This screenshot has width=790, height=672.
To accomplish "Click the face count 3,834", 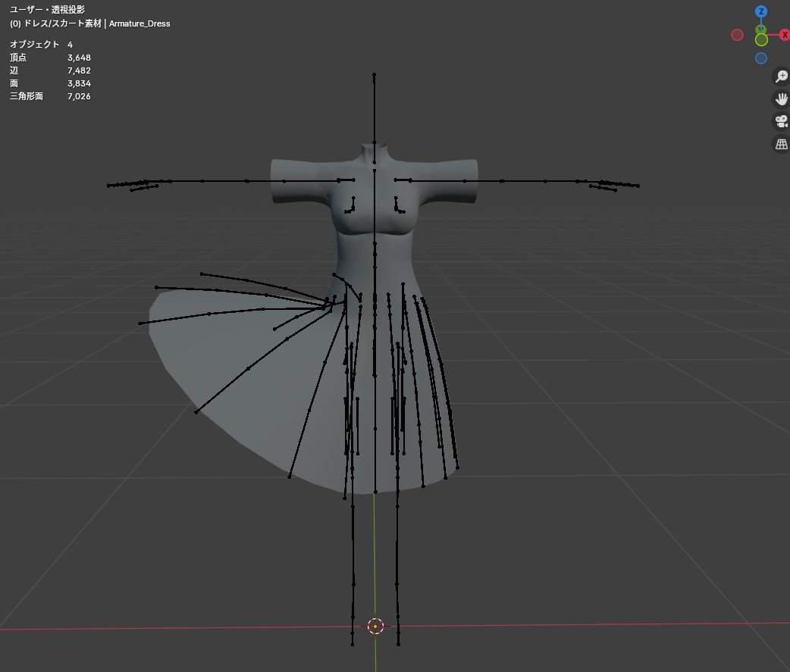I will (x=79, y=83).
